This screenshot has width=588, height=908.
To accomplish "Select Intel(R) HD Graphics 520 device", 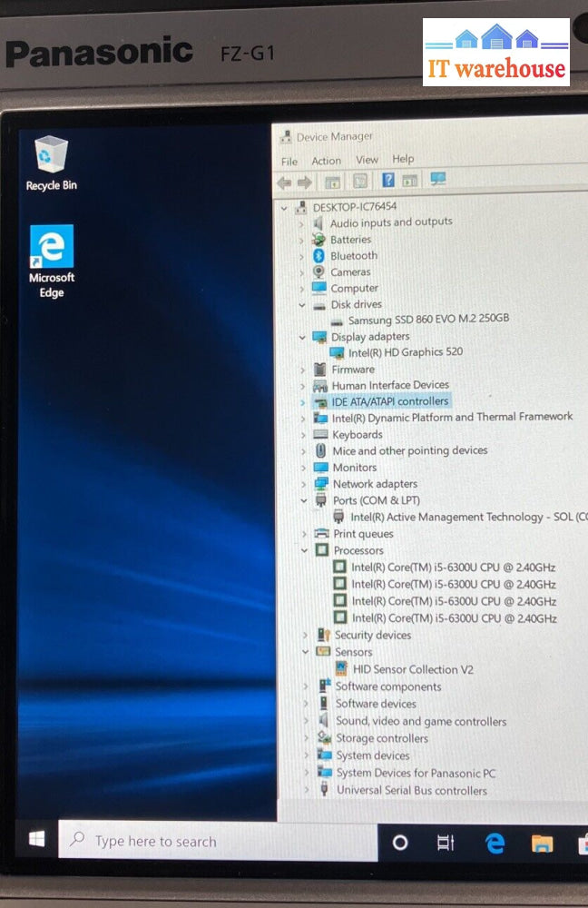I will [406, 352].
